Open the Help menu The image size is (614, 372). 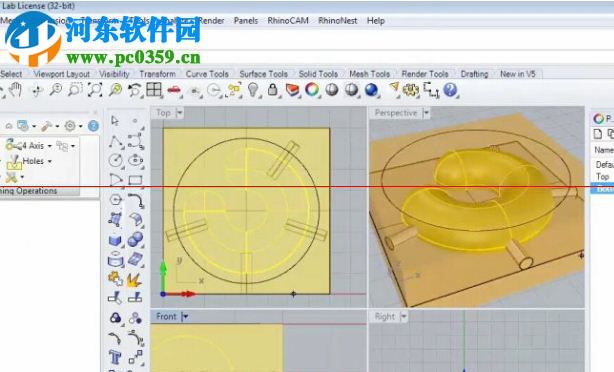(x=376, y=21)
